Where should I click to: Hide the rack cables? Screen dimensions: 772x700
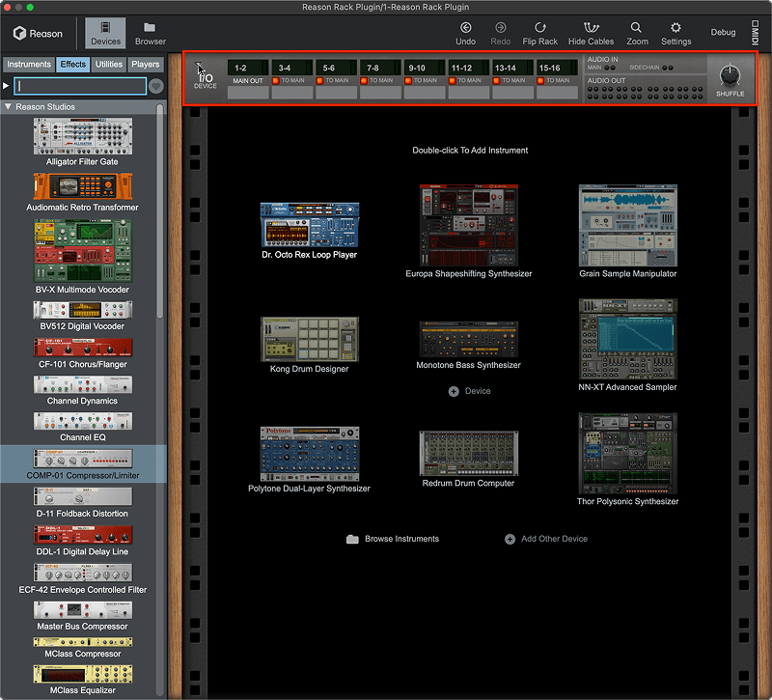pyautogui.click(x=591, y=34)
